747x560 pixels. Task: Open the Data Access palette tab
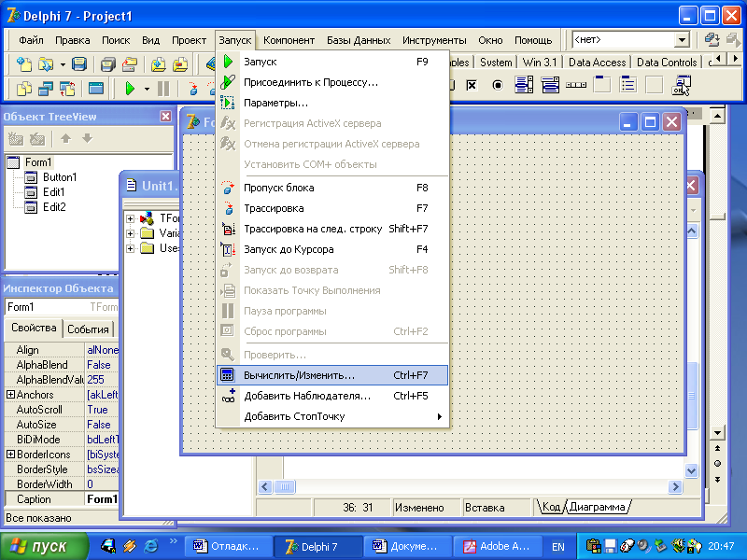597,63
